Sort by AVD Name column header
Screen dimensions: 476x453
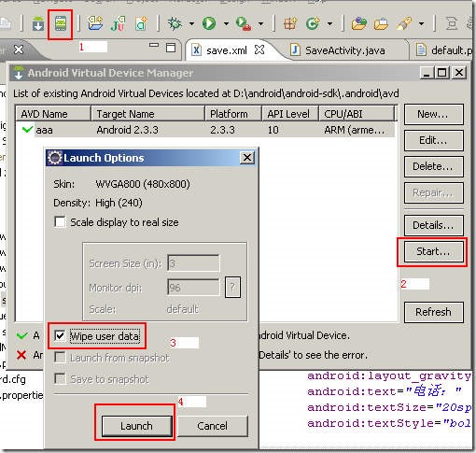[53, 114]
